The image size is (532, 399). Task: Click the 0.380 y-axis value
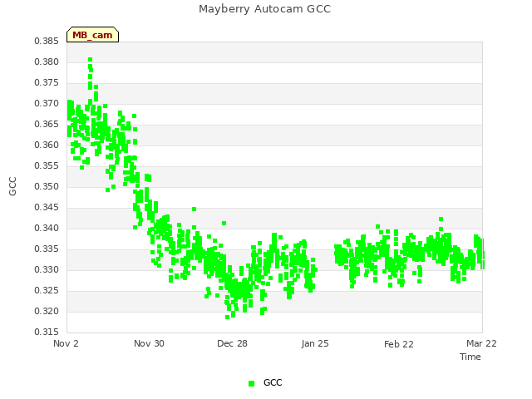(47, 62)
